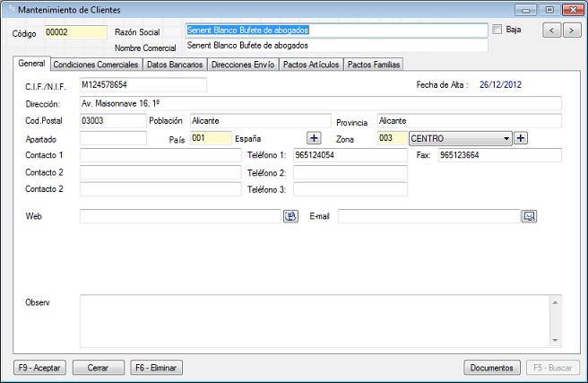Go to next client record arrow
Screen dimensions: 588x383
570,30
